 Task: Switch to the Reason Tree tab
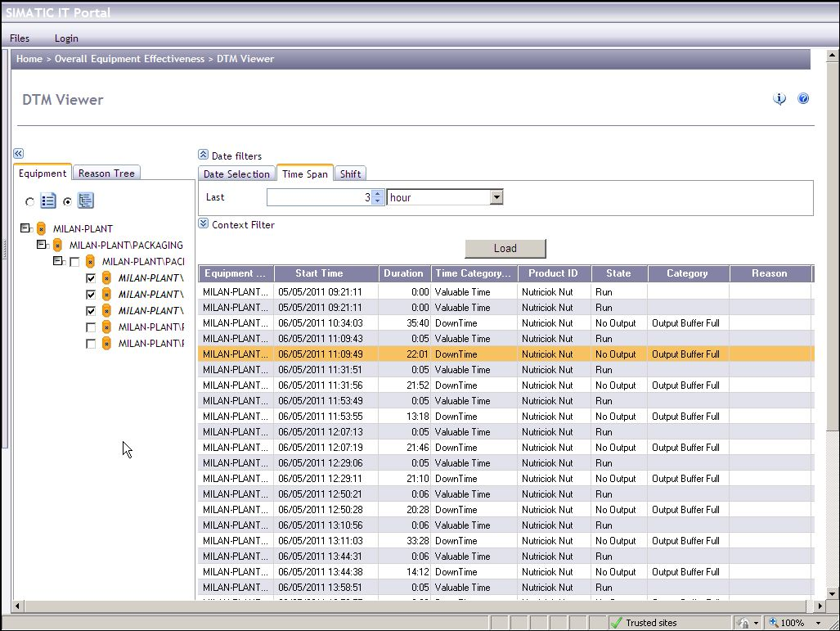pyautogui.click(x=106, y=173)
